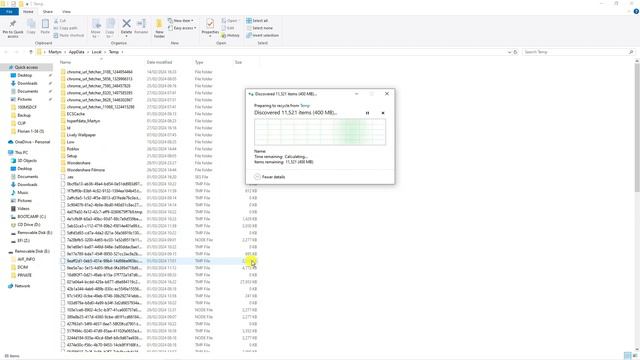Select the Roblox folder
Screen dimensions: 640x360
coord(70,149)
